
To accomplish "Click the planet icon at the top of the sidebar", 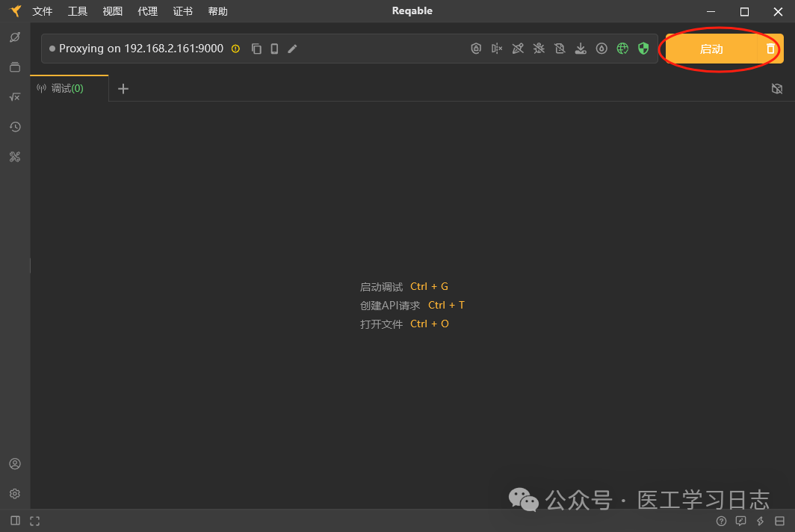I will pos(15,37).
